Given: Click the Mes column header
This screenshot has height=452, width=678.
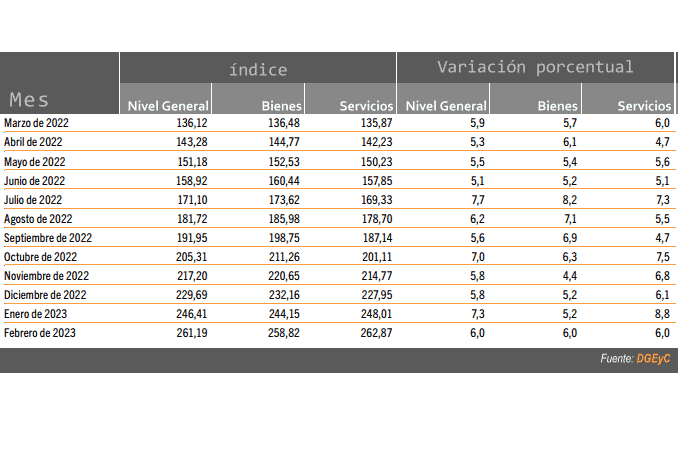Looking at the screenshot, I should pos(29,99).
